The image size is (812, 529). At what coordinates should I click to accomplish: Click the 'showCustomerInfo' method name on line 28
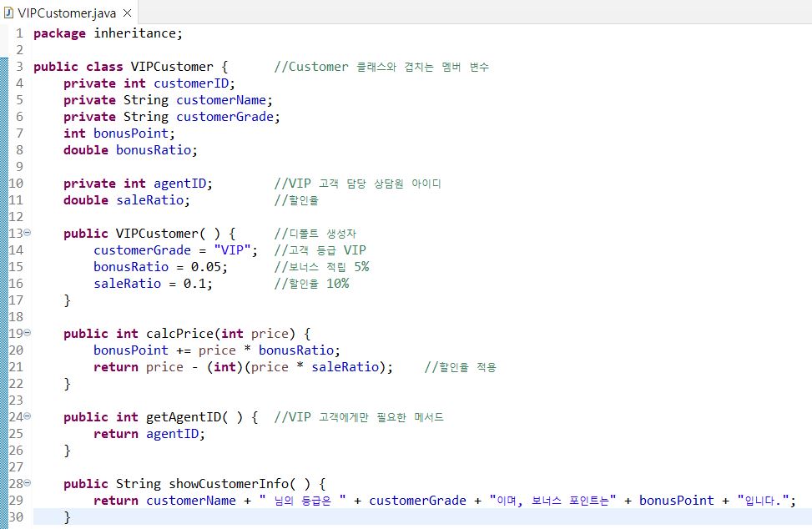click(x=229, y=483)
